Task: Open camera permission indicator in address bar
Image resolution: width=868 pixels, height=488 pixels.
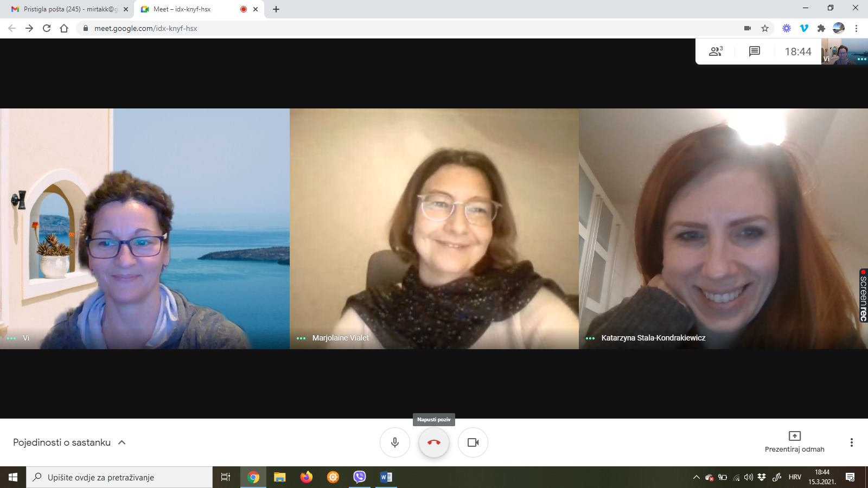Action: point(748,28)
